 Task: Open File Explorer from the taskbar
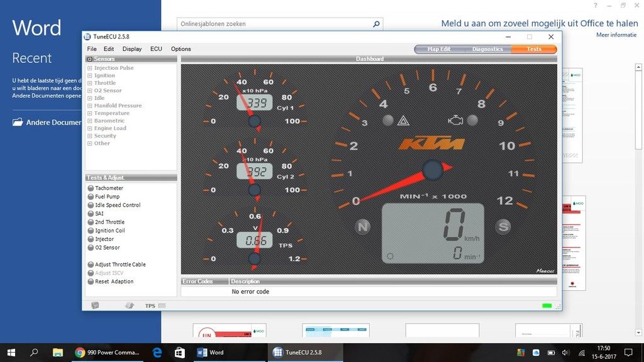[57, 353]
